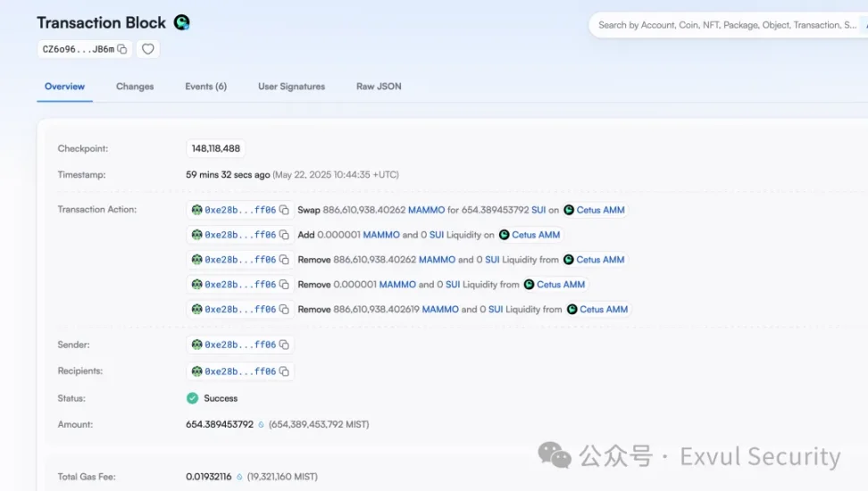Favorite this transaction with the heart icon
868x491 pixels.
(x=148, y=49)
